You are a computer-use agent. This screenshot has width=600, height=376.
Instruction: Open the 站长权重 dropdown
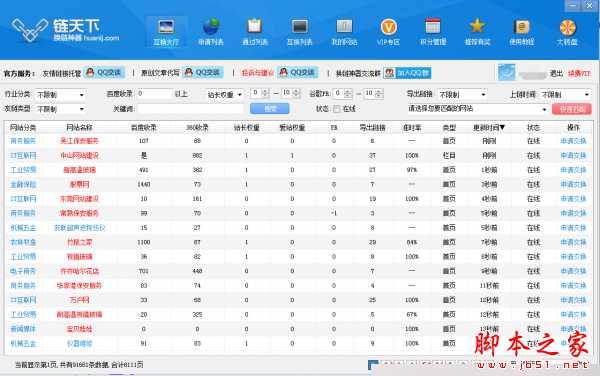[225, 94]
